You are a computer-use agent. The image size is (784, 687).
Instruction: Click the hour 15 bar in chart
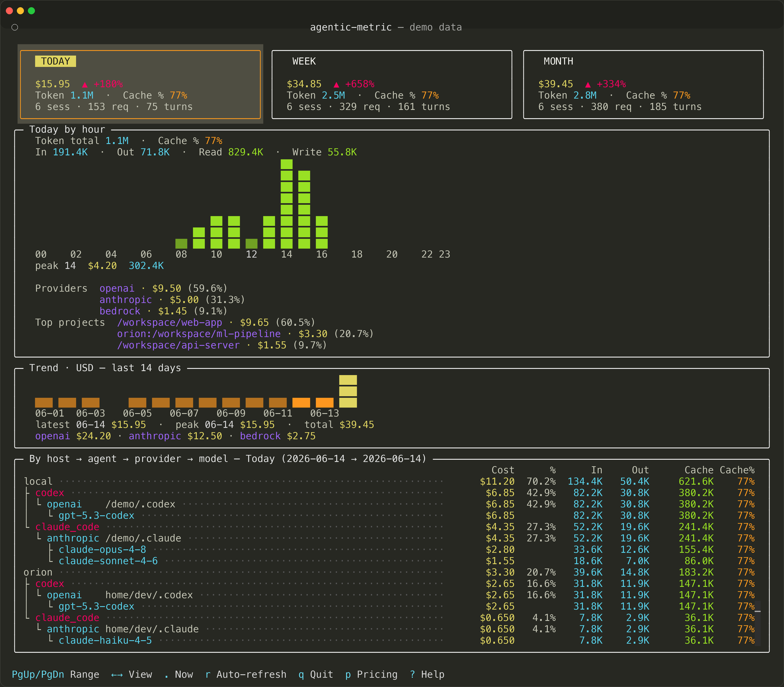click(x=304, y=210)
